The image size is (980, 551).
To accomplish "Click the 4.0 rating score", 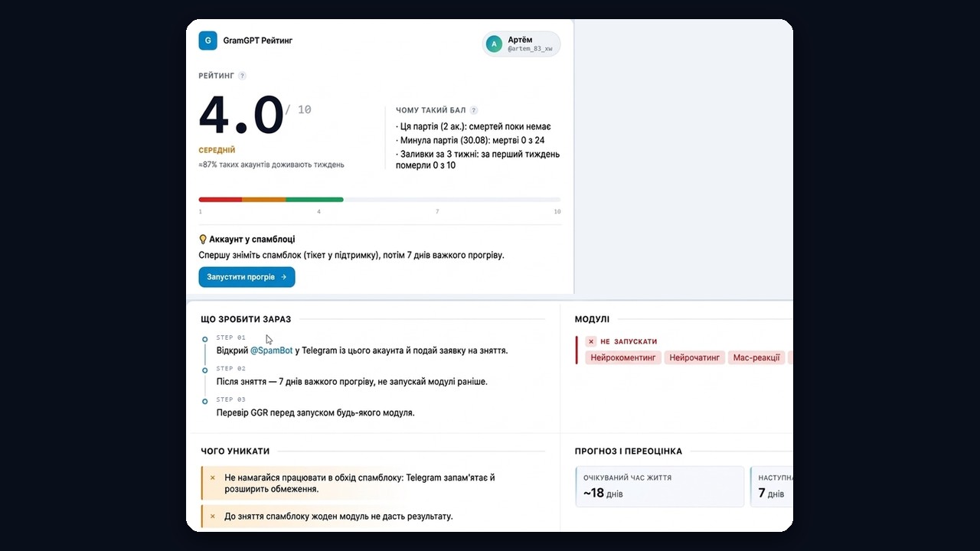I will tap(241, 116).
